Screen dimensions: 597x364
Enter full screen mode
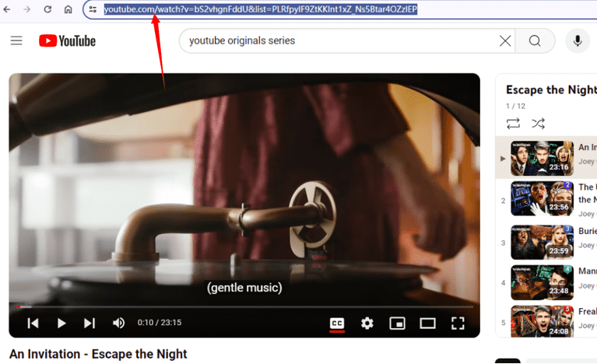pos(458,323)
